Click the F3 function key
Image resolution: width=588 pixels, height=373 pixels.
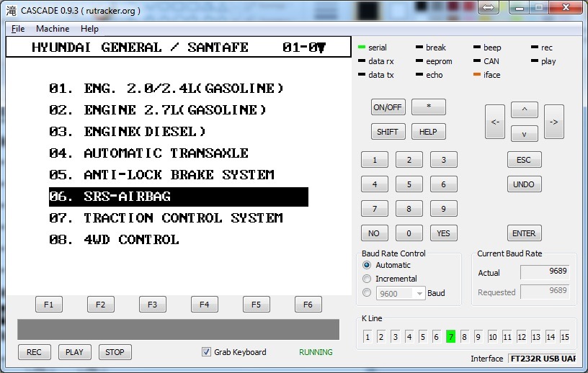pyautogui.click(x=152, y=305)
